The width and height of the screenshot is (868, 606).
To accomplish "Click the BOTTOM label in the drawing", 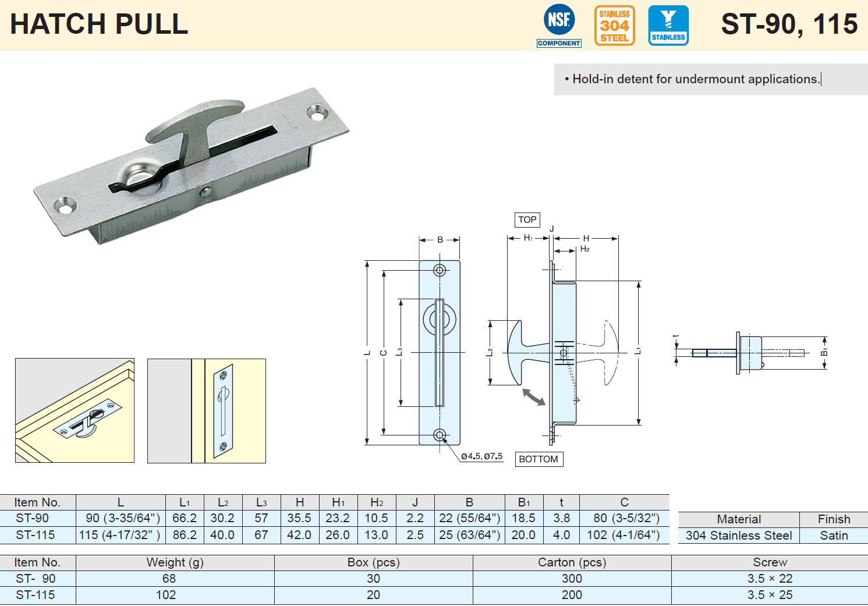I will click(538, 459).
